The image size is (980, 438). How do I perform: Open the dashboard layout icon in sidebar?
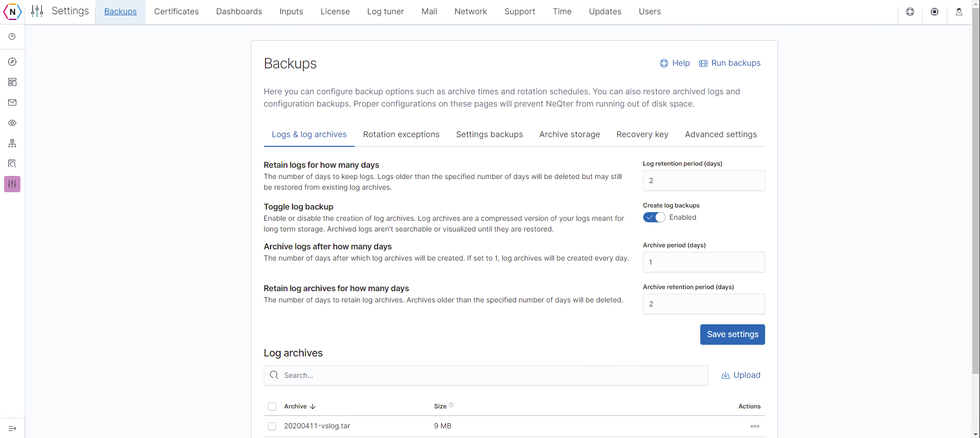click(12, 82)
